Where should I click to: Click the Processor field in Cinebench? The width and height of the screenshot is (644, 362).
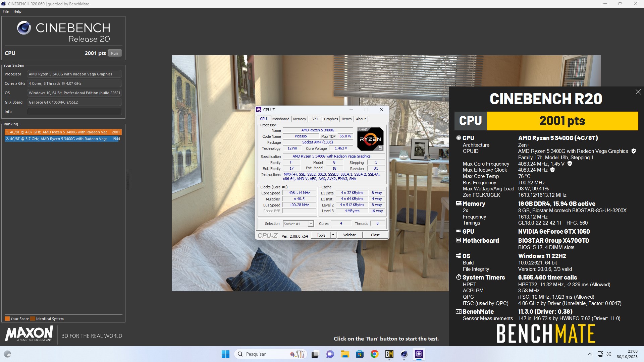pyautogui.click(x=74, y=74)
